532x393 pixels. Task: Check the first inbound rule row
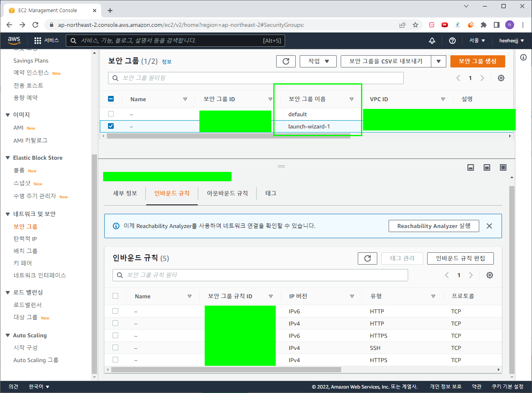[x=115, y=310]
